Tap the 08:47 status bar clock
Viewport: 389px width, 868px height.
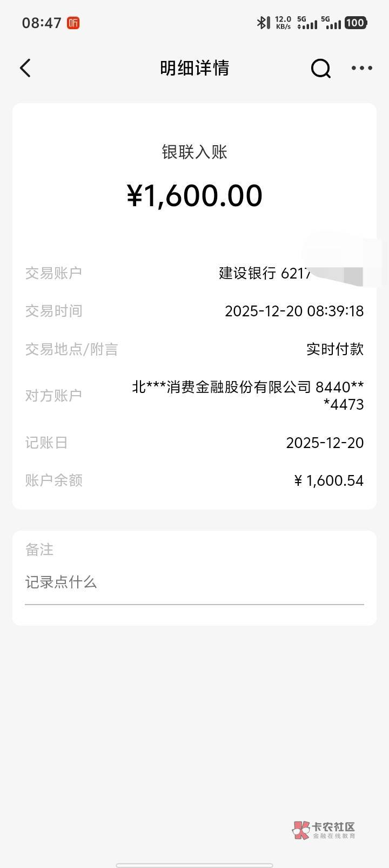(42, 23)
